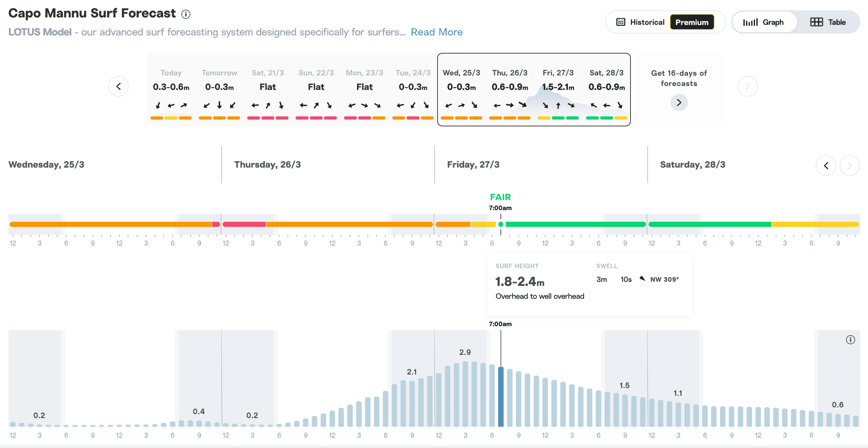Click the Premium badge
Viewport: 868px width, 448px height.
click(692, 22)
